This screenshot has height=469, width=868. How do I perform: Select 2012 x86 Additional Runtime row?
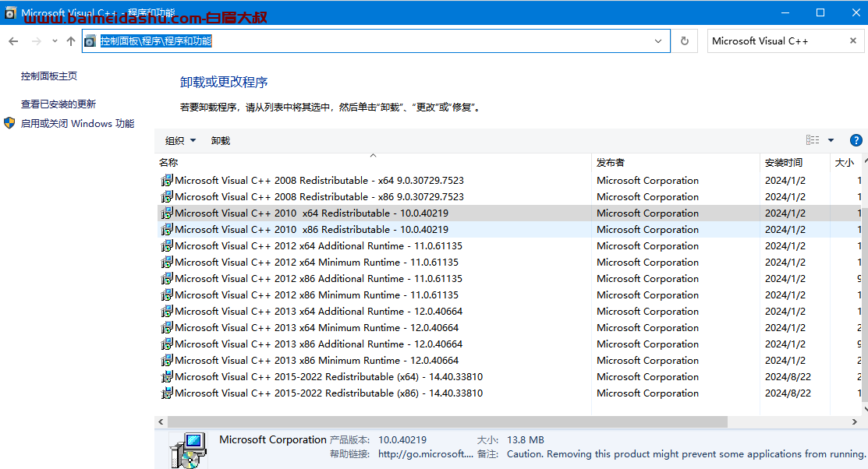(x=509, y=279)
